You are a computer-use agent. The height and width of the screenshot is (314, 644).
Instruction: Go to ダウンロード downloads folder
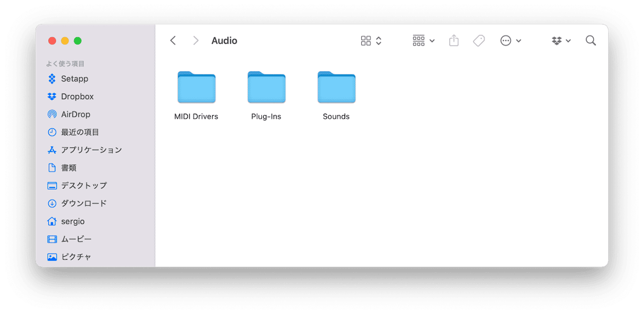(x=84, y=203)
